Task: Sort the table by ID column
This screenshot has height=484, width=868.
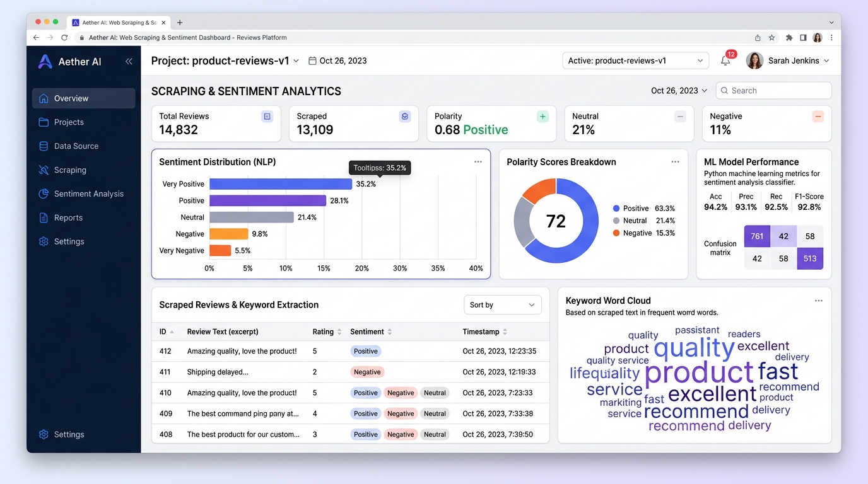Action: (x=167, y=331)
